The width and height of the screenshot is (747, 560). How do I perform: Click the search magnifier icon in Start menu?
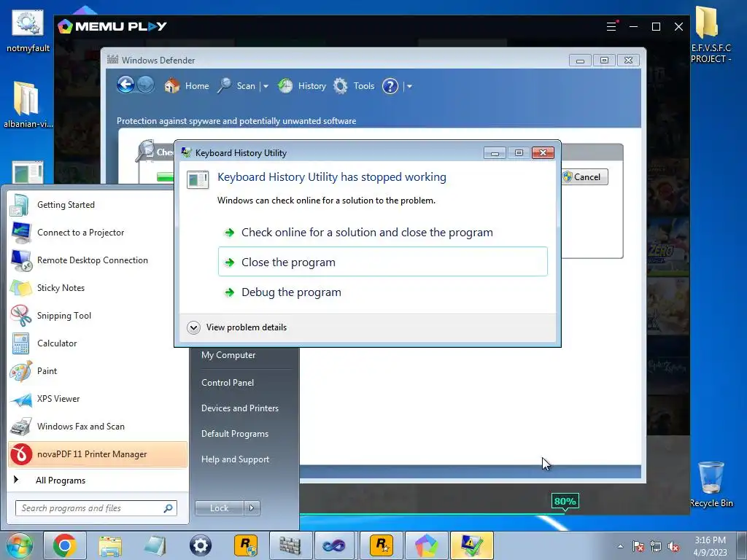tap(168, 508)
